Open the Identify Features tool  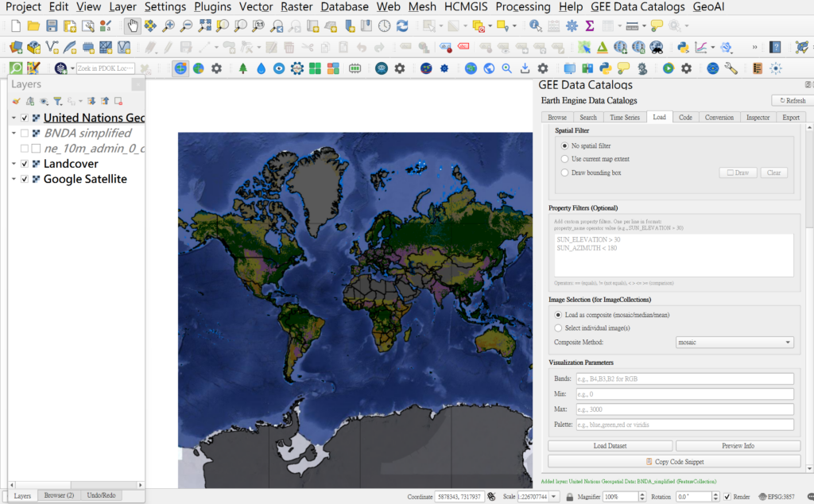535,26
